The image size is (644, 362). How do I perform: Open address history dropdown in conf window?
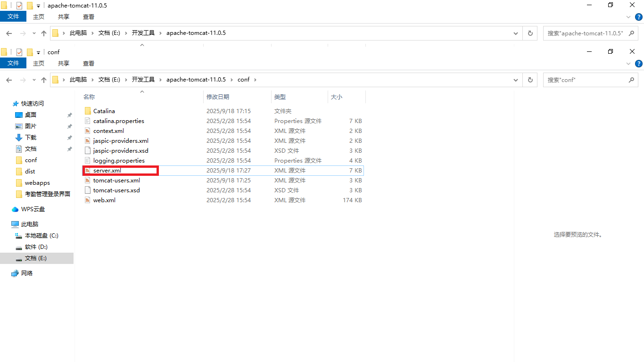pyautogui.click(x=517, y=80)
